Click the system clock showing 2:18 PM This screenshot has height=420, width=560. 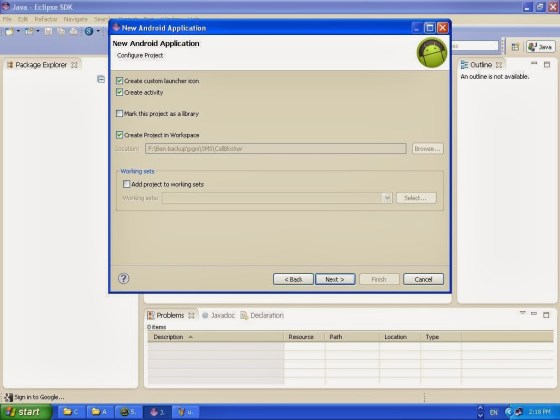click(539, 412)
